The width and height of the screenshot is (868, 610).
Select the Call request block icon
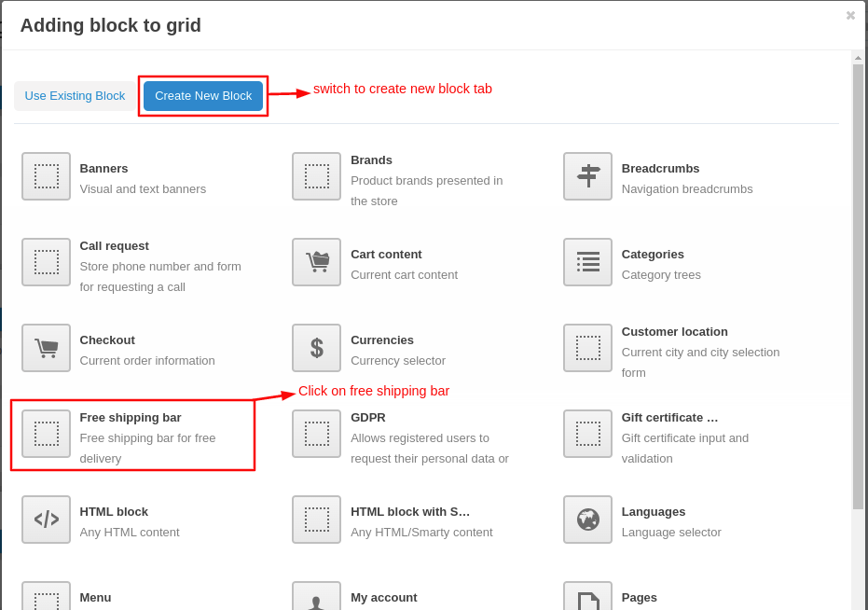click(x=46, y=262)
